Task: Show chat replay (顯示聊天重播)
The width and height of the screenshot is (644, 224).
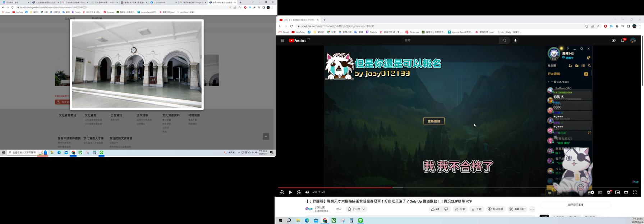Action: tap(576, 205)
